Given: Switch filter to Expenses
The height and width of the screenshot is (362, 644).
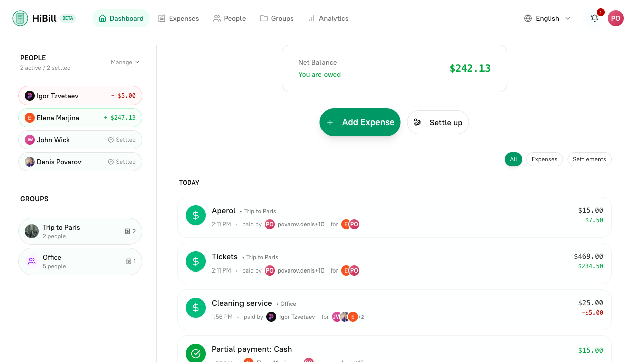Looking at the screenshot, I should coord(544,159).
